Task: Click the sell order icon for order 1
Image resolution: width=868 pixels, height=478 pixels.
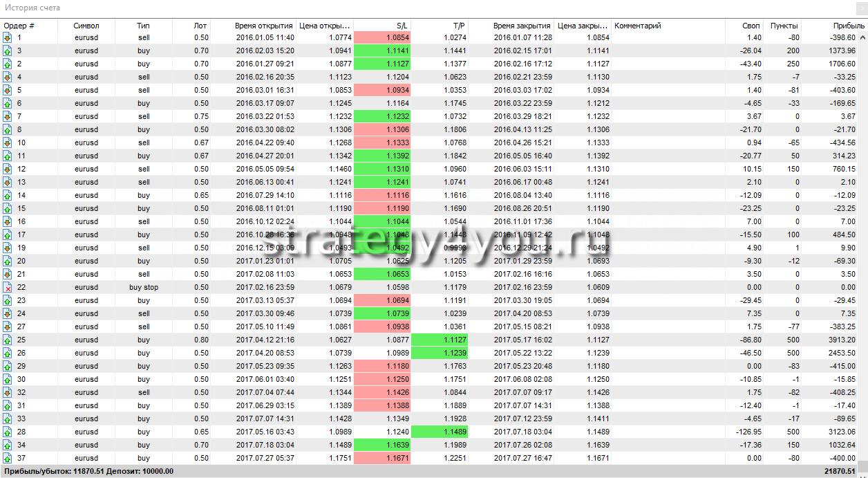Action: coord(8,38)
